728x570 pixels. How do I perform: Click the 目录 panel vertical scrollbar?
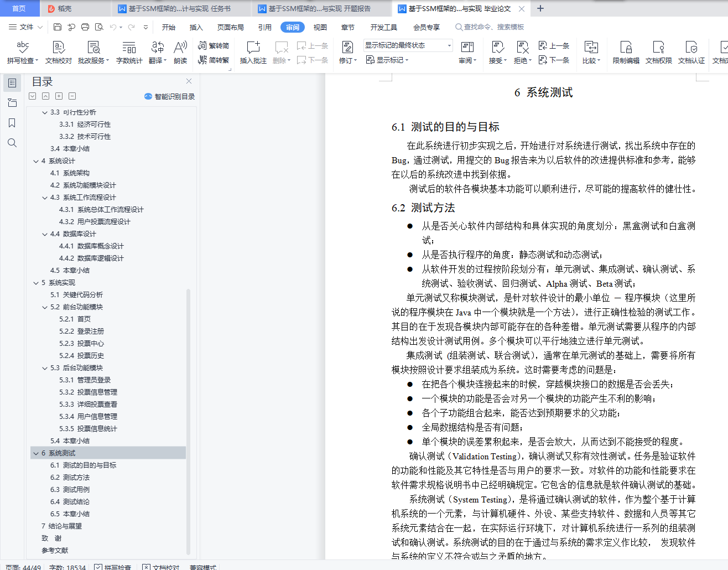189,421
